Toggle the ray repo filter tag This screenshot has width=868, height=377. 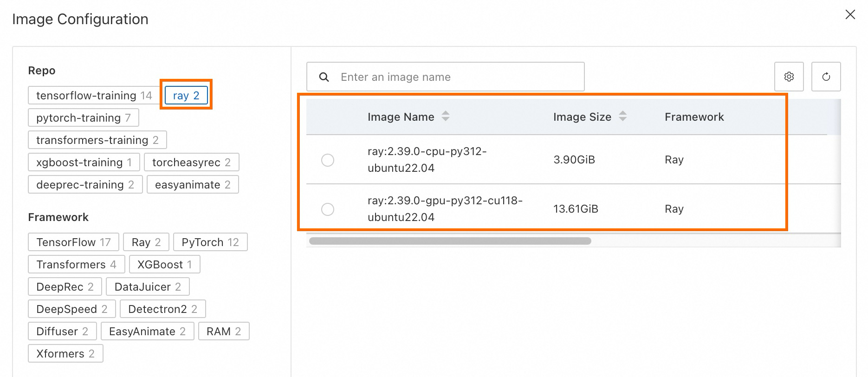(x=186, y=96)
